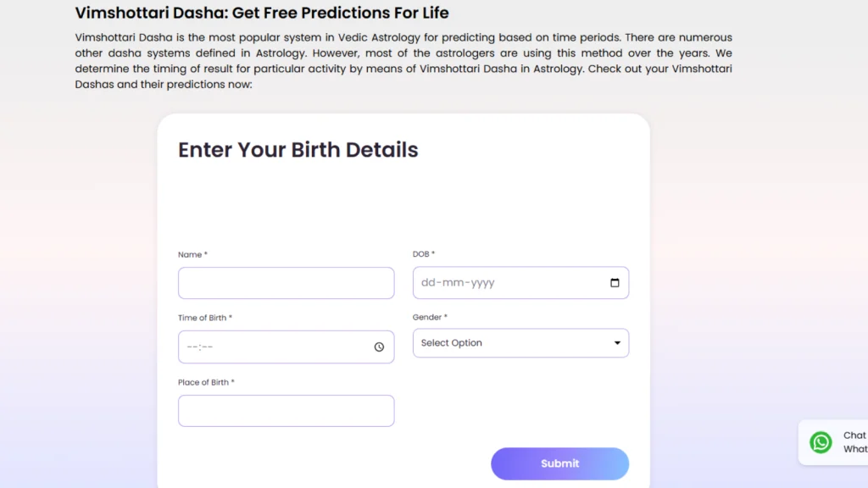The height and width of the screenshot is (488, 868).
Task: Open the calendar picker in DOB field
Action: [615, 283]
